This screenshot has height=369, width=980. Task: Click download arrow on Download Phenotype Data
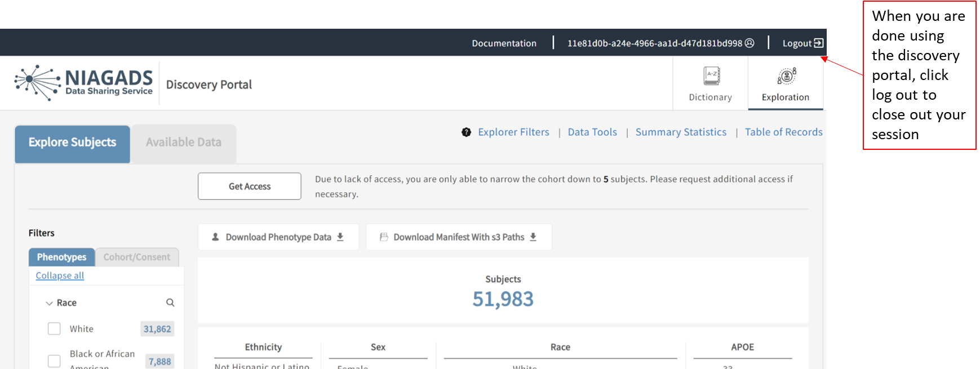point(340,237)
